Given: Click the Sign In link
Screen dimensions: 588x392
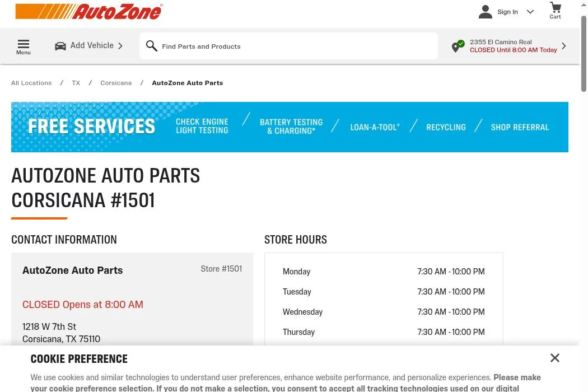Looking at the screenshot, I should [507, 12].
